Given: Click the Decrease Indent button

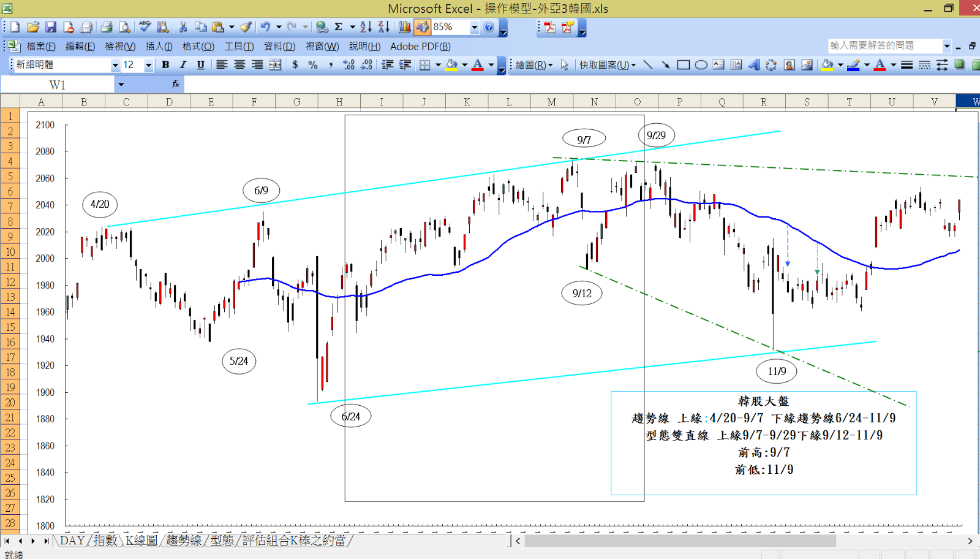Looking at the screenshot, I should pyautogui.click(x=387, y=65).
